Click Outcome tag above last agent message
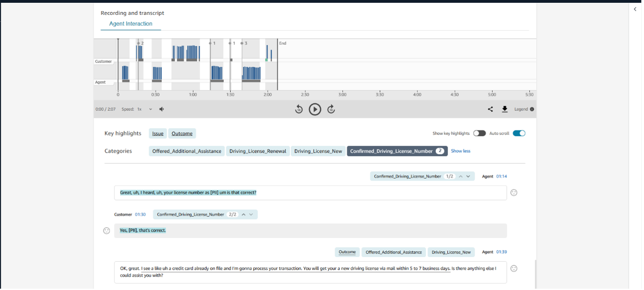The height and width of the screenshot is (290, 644). pyautogui.click(x=347, y=252)
